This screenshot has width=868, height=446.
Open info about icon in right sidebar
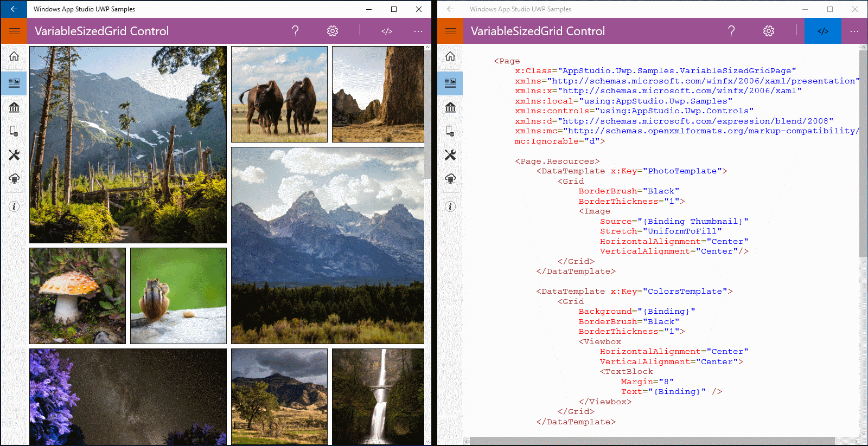coord(450,206)
